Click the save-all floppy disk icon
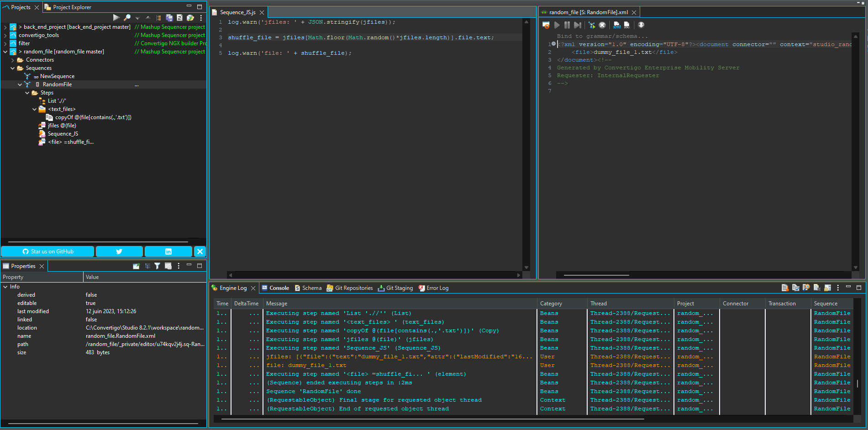868x430 pixels. coord(169,18)
